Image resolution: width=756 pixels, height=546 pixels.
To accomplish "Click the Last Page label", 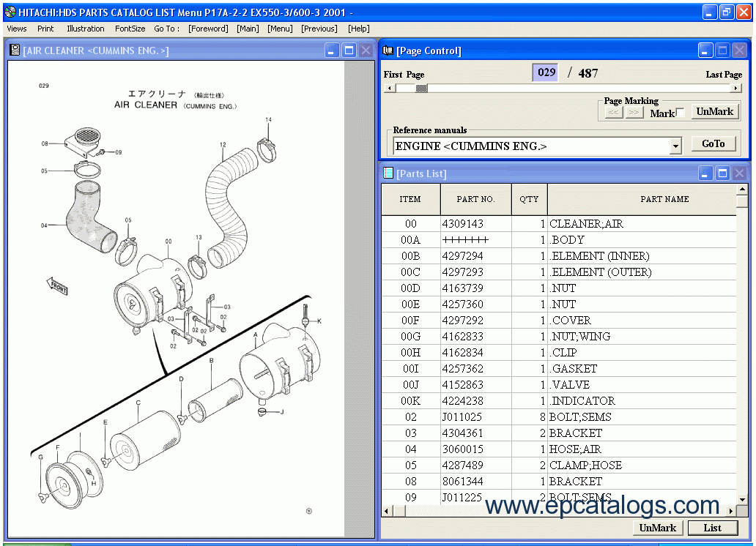I will coord(724,74).
